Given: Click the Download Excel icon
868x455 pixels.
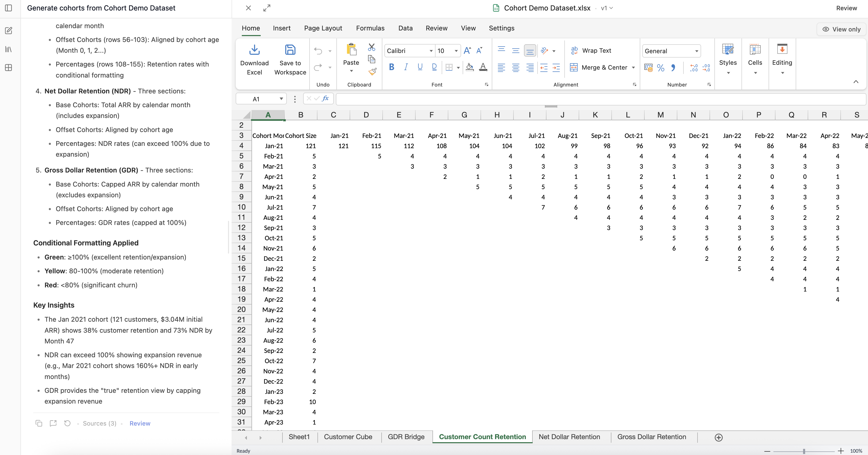Looking at the screenshot, I should tap(254, 50).
